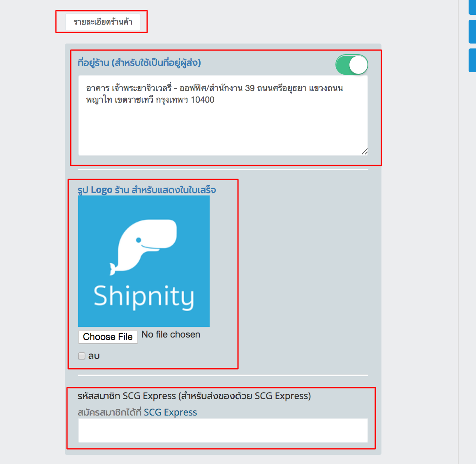Click the "No file chosen" text
The image size is (476, 464).
click(170, 335)
